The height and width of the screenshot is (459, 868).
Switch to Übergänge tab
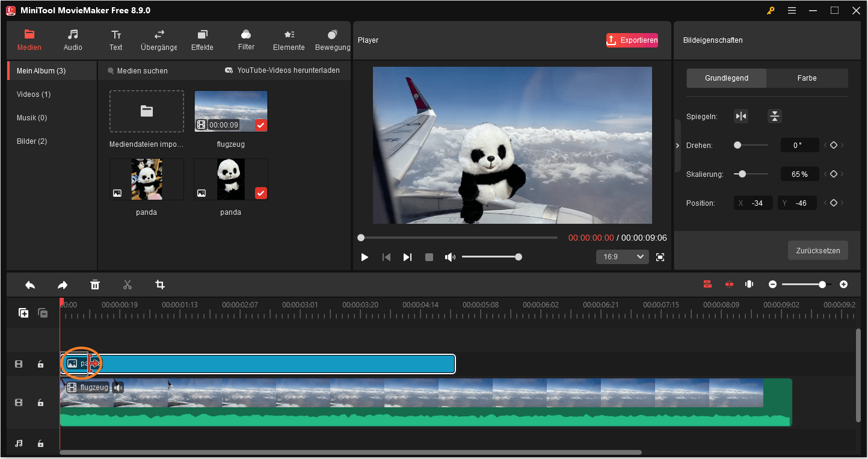click(159, 40)
